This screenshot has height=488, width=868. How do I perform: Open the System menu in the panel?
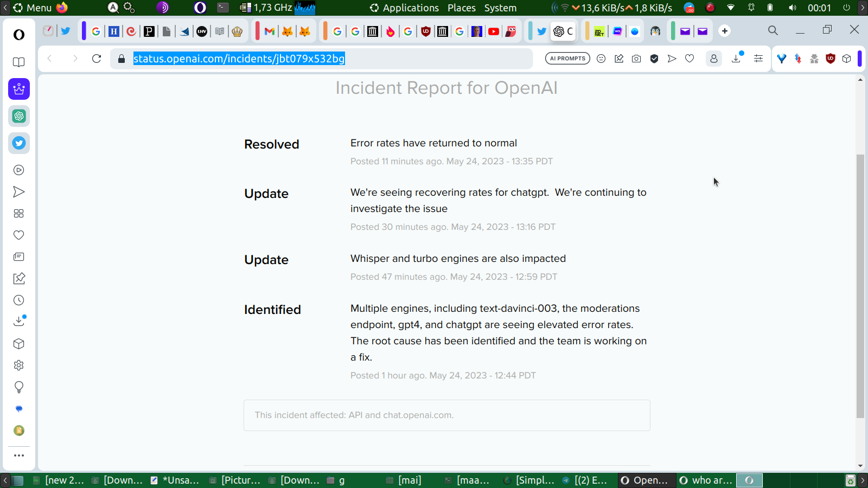pos(500,8)
